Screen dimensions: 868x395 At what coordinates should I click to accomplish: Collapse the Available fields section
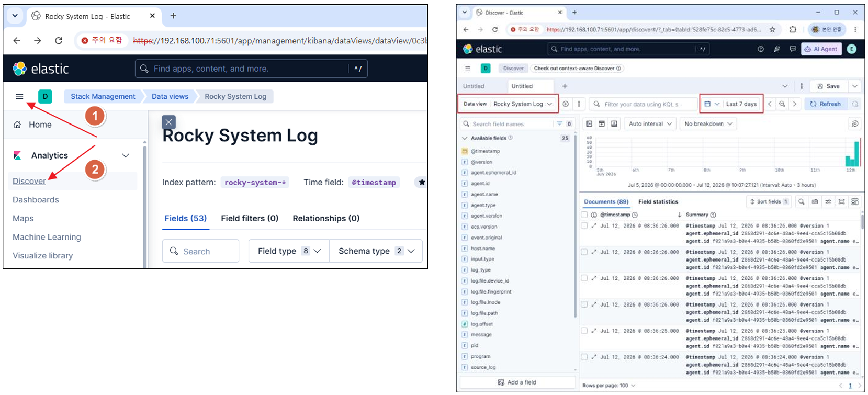point(464,138)
